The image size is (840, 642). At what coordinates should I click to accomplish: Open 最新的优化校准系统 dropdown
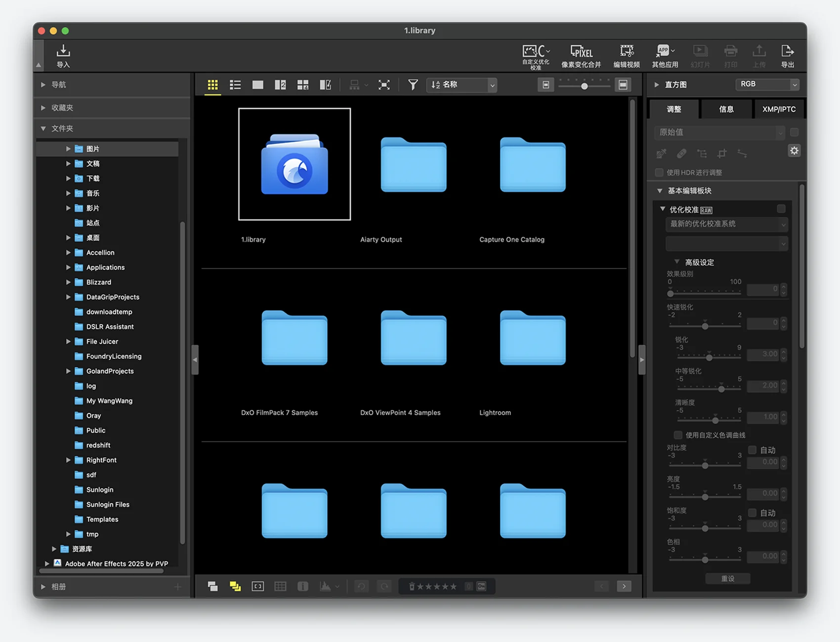[726, 224]
